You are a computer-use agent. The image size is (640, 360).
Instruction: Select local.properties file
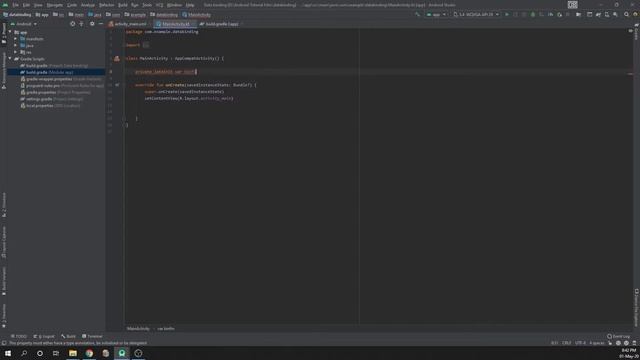[x=50, y=106]
